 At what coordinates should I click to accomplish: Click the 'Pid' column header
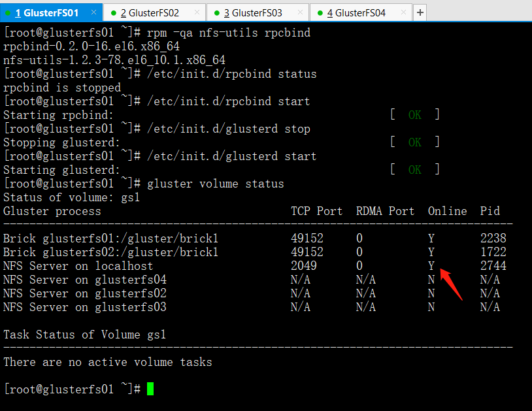[490, 211]
